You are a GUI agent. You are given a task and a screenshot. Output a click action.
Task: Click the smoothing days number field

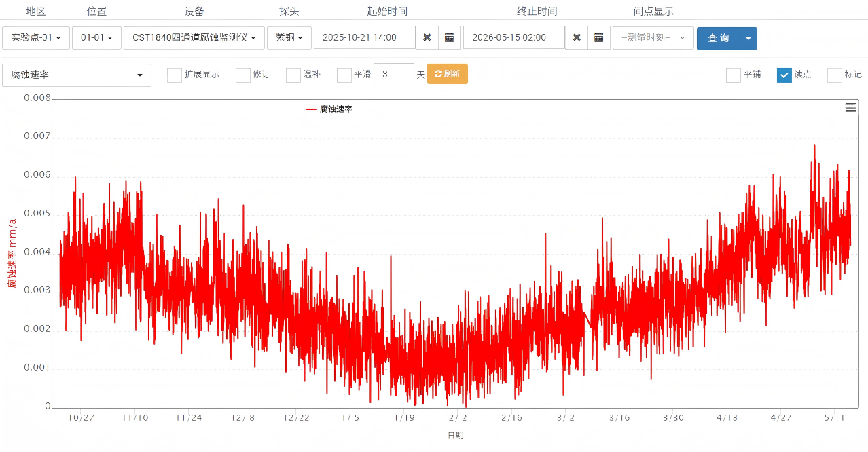(x=394, y=75)
